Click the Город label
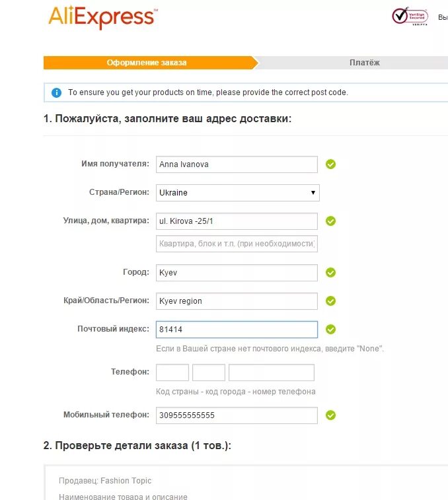Screen dimensions: 448x500 [136, 272]
